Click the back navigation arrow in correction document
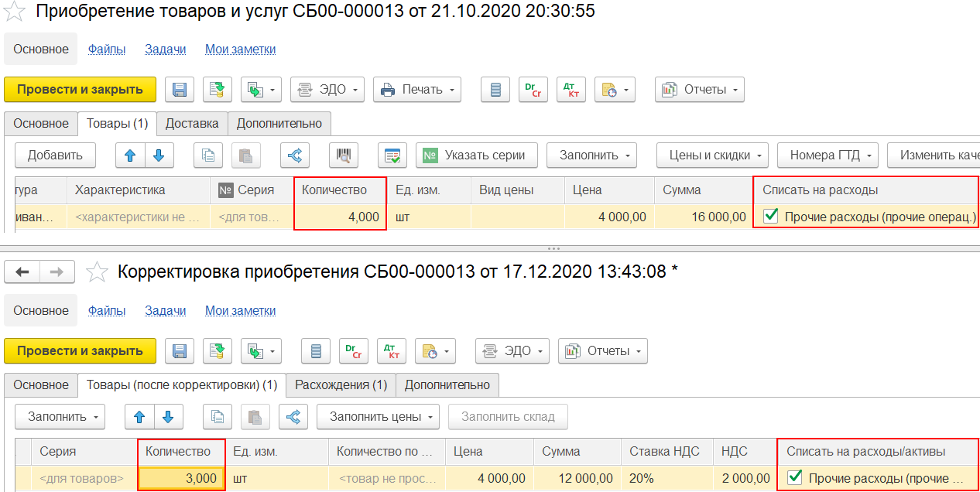The image size is (980, 492). (22, 272)
